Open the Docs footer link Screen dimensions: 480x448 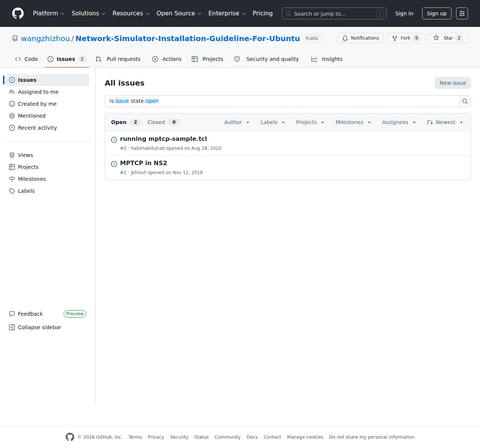click(252, 437)
